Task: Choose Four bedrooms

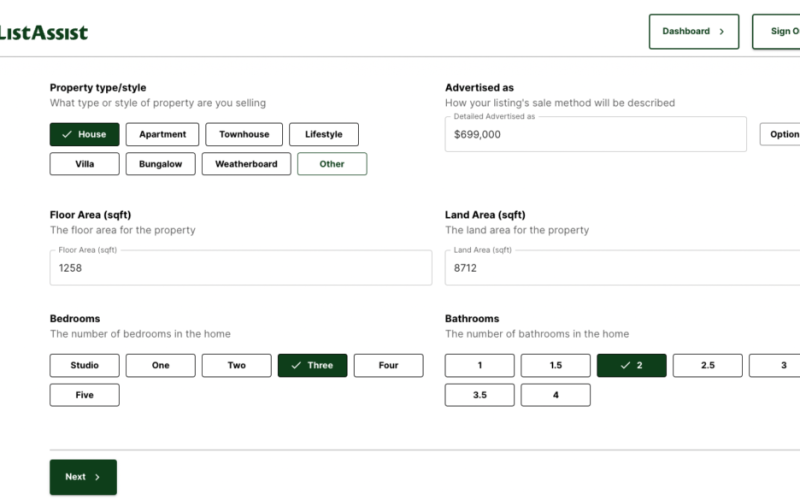Action: click(x=388, y=365)
